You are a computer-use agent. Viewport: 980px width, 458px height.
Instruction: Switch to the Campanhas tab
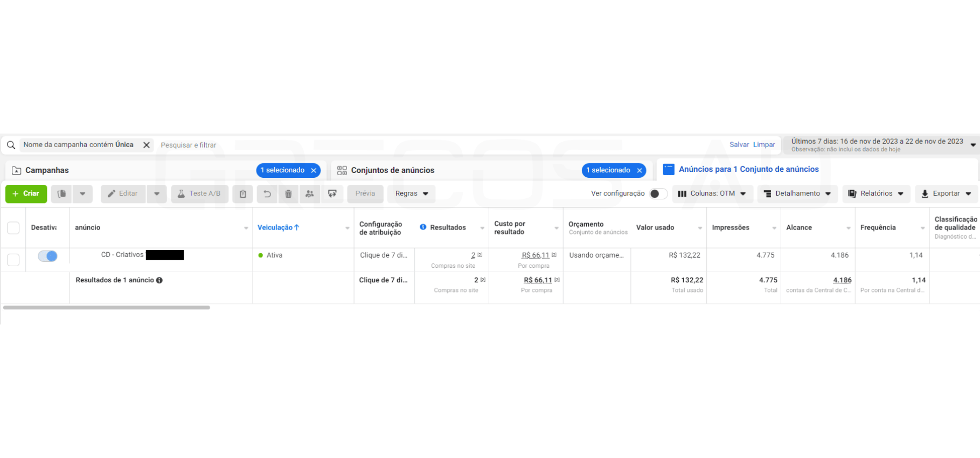47,170
